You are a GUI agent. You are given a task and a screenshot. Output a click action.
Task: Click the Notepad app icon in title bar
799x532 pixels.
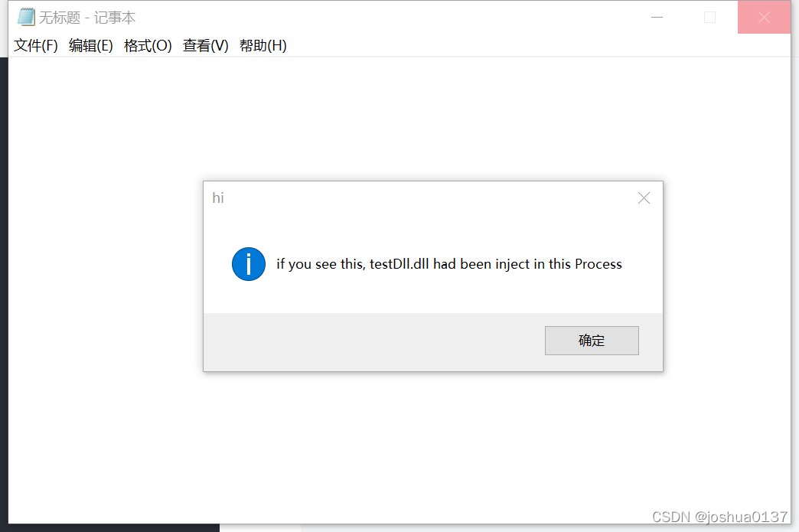coord(26,18)
